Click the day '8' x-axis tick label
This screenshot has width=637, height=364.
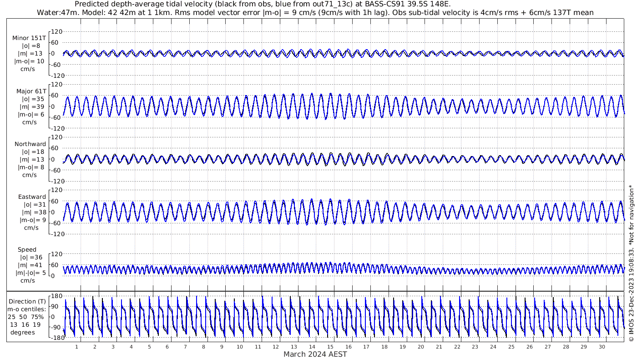203,347
